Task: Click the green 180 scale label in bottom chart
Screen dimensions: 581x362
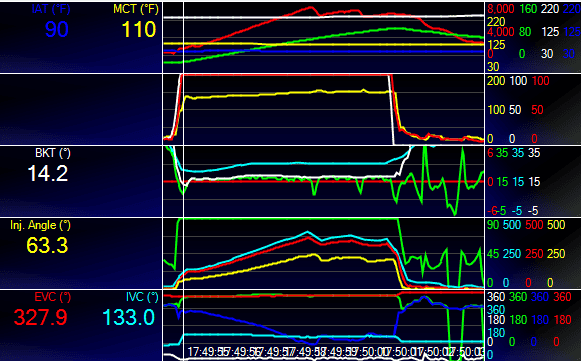Action: click(x=518, y=320)
